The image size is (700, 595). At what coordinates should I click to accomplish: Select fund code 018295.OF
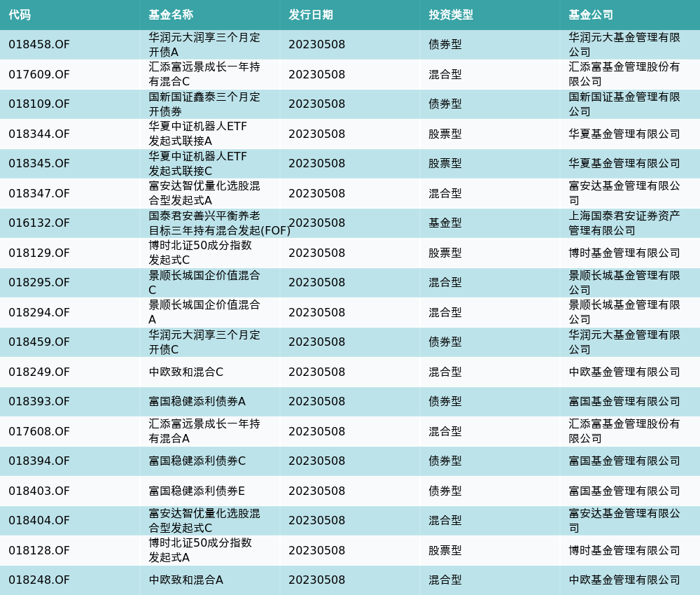point(39,283)
